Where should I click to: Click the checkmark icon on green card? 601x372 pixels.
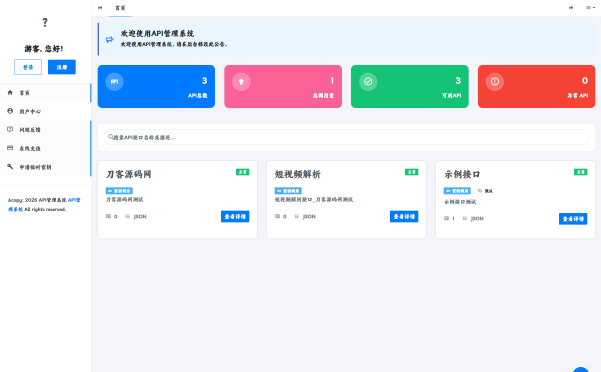tap(368, 82)
